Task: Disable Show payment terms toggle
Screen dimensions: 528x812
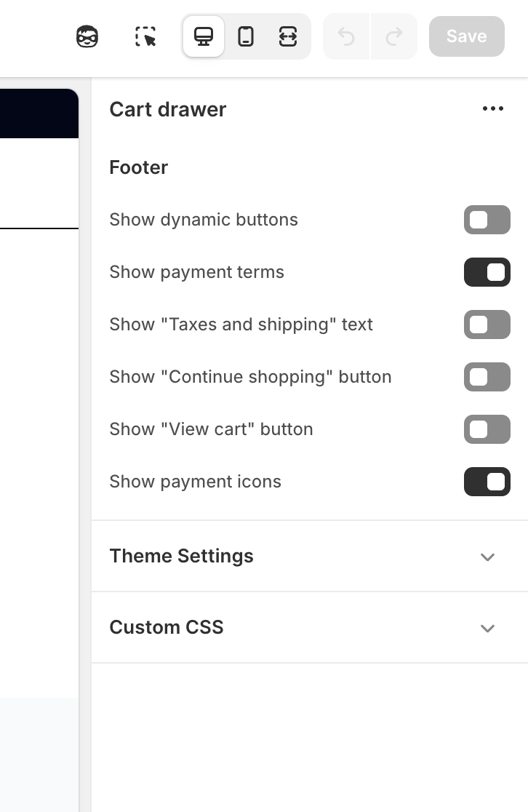Action: pyautogui.click(x=487, y=272)
